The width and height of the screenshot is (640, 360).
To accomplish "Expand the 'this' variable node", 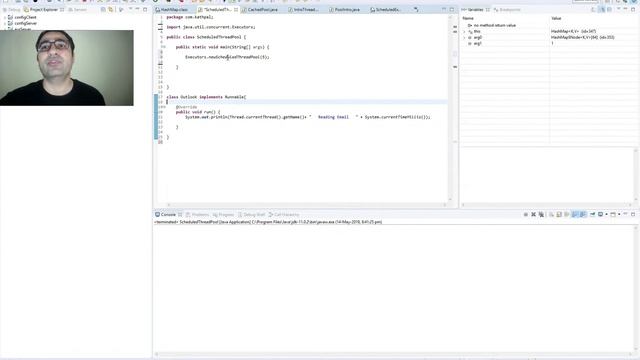I will (464, 31).
